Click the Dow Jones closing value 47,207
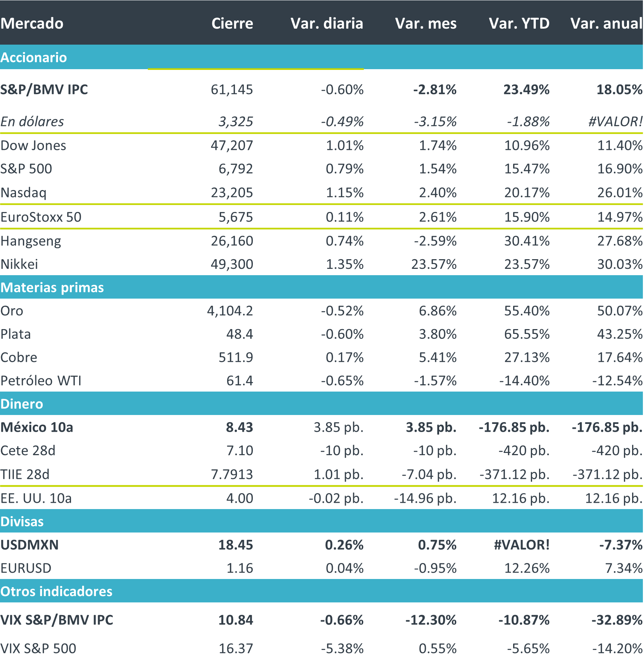Screen dimensions: 644x666 (232, 145)
